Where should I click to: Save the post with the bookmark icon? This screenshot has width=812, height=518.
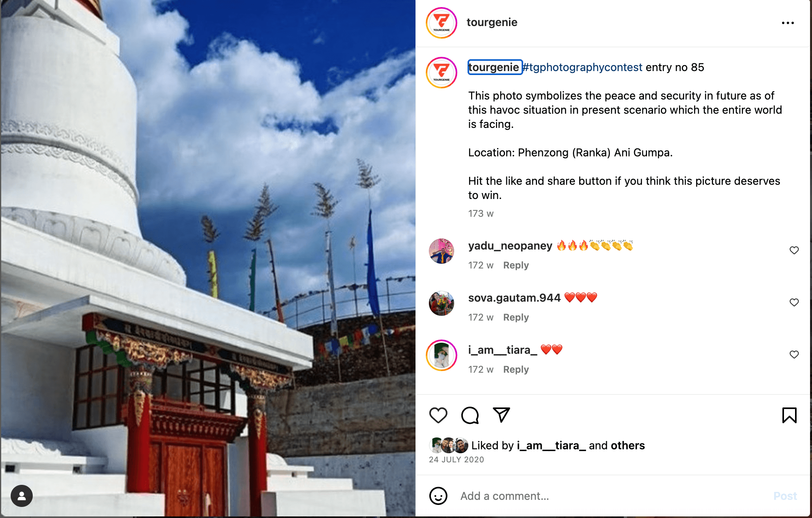pyautogui.click(x=790, y=415)
